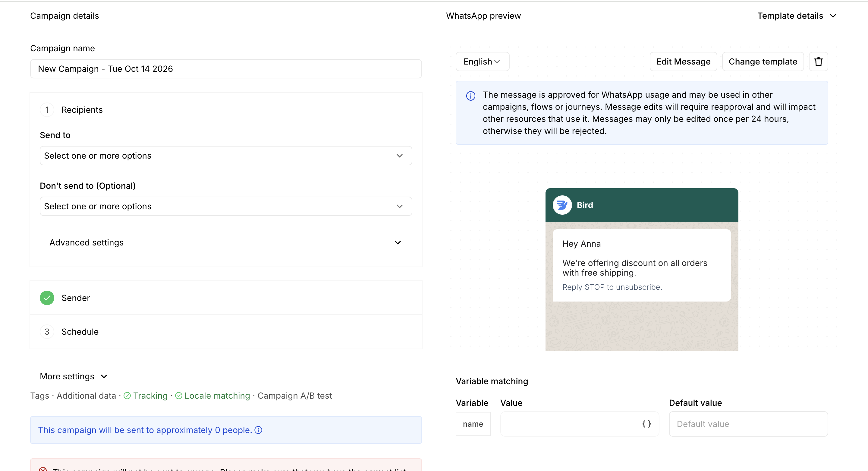Viewport: 868px width, 471px height.
Task: Click info icon in approval notice banner
Action: click(470, 96)
